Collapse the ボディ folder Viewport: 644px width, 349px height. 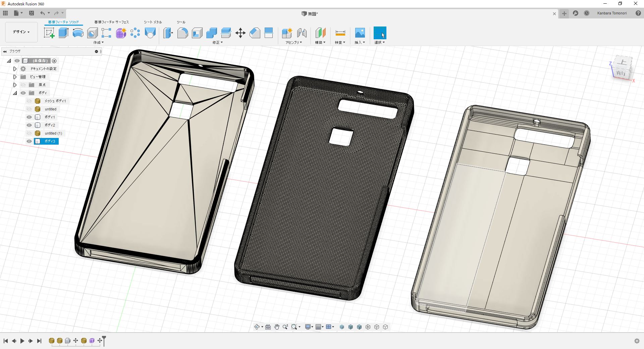pos(15,93)
